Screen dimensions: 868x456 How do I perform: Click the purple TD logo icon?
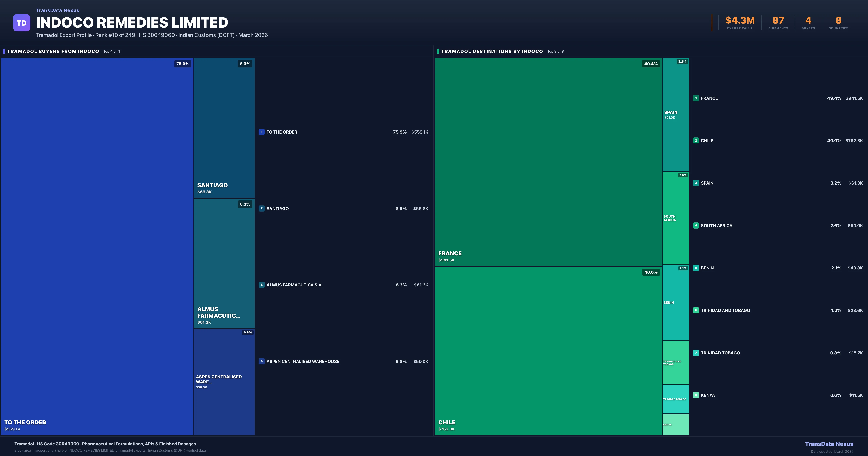click(x=22, y=23)
